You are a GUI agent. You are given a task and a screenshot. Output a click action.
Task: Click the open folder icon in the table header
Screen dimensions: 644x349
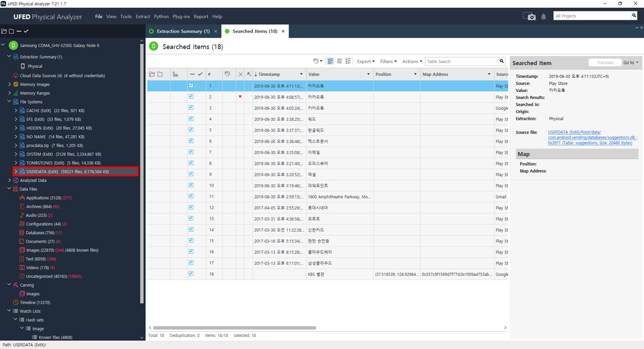(x=152, y=74)
